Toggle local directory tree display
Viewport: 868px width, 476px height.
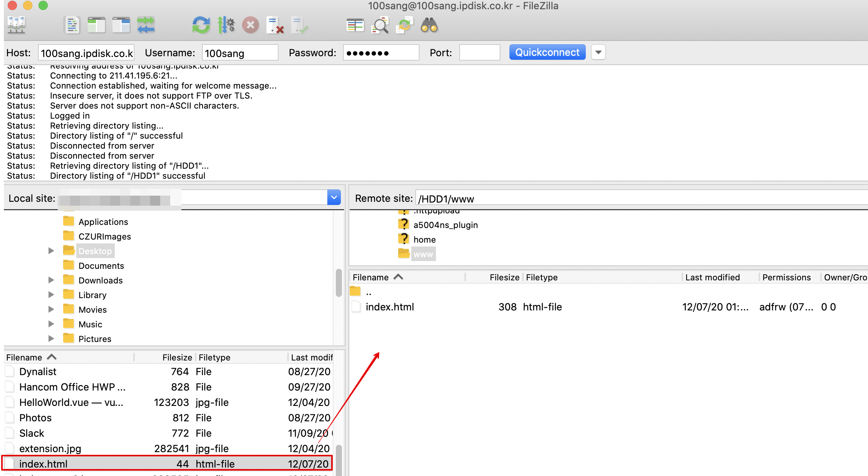coord(96,25)
